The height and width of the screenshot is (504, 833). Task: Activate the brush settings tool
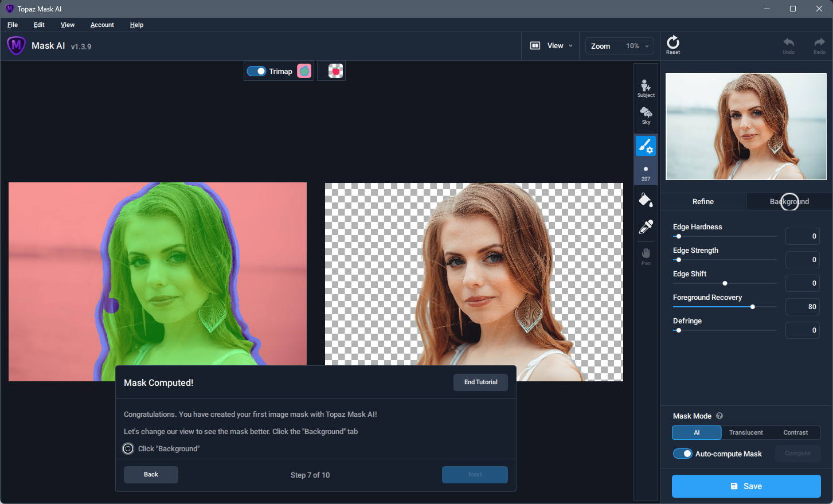(x=646, y=146)
